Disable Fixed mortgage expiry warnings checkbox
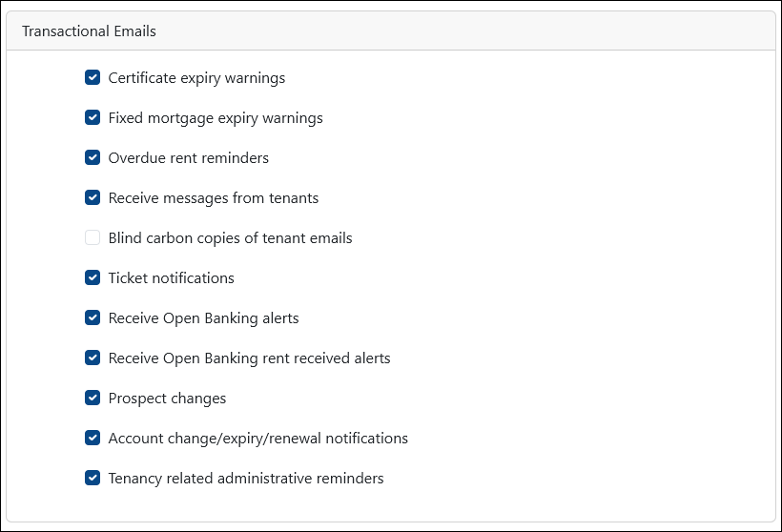This screenshot has height=532, width=782. 93,117
